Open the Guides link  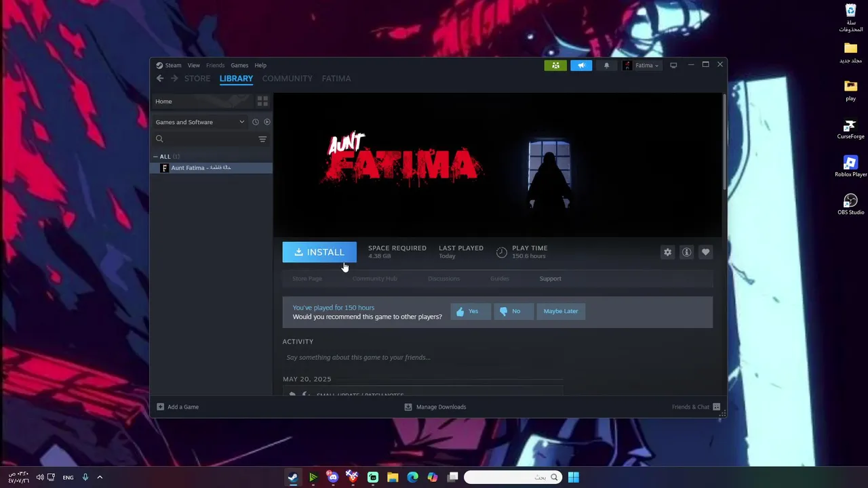click(x=500, y=279)
